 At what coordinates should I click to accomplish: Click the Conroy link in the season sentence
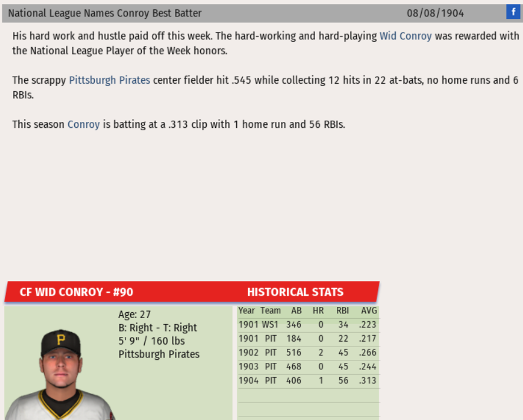pos(84,124)
